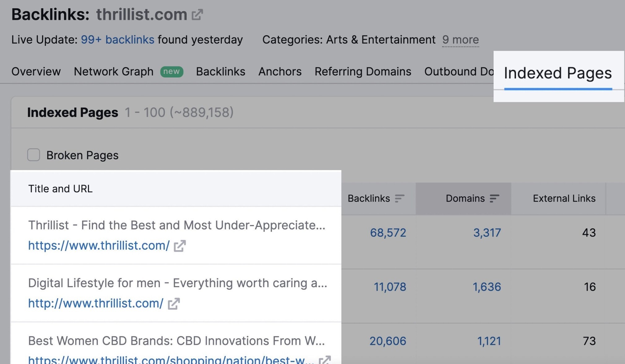Click Categories: Arts & Entertainment text

pyautogui.click(x=349, y=40)
